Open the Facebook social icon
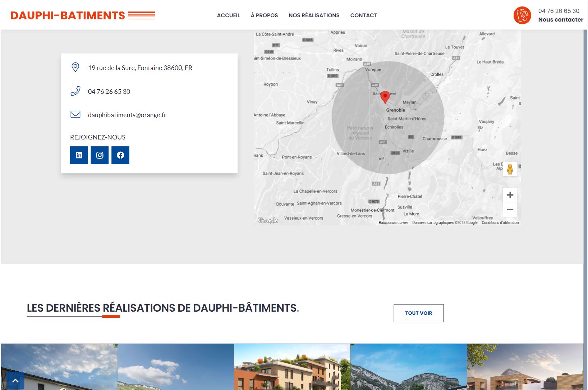The image size is (588, 390). [x=120, y=155]
